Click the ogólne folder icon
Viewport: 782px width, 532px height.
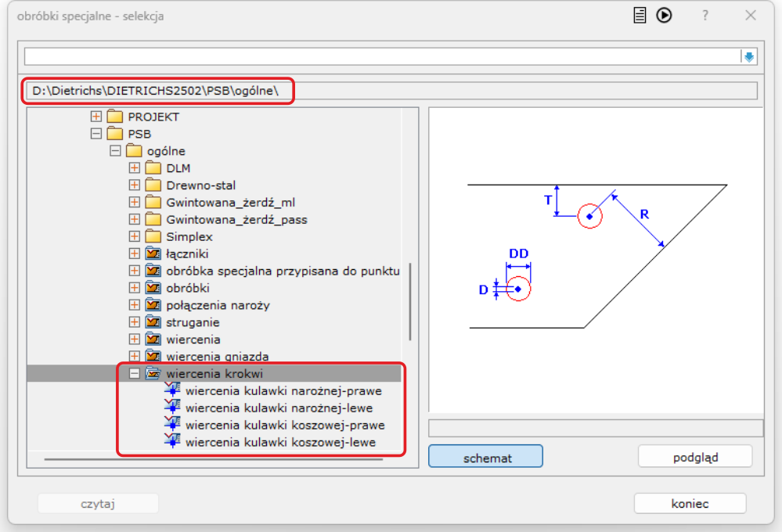[x=134, y=150]
